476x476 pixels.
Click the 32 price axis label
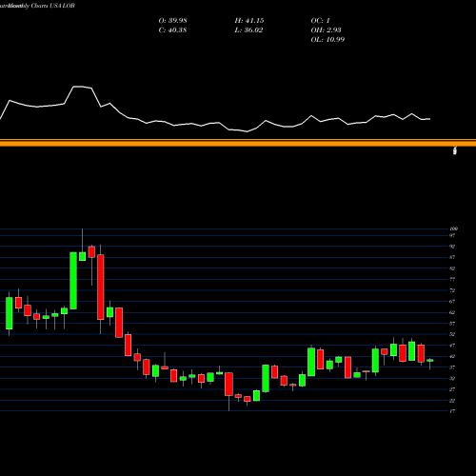point(452,378)
